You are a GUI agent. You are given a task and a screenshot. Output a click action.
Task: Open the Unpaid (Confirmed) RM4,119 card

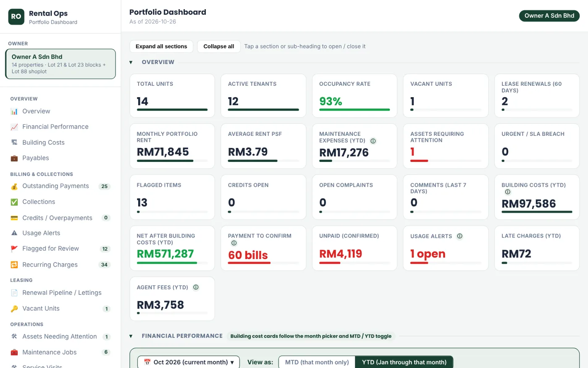pyautogui.click(x=354, y=248)
